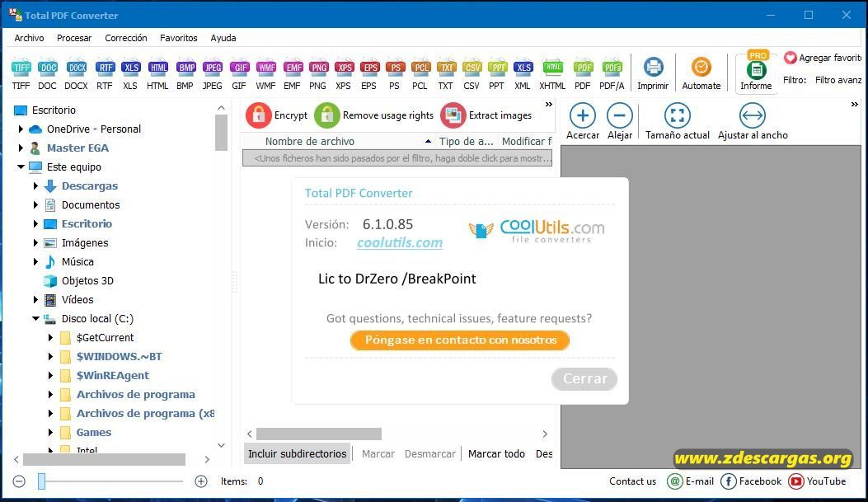Open the Procesar menu
Image resolution: width=868 pixels, height=502 pixels.
(74, 38)
